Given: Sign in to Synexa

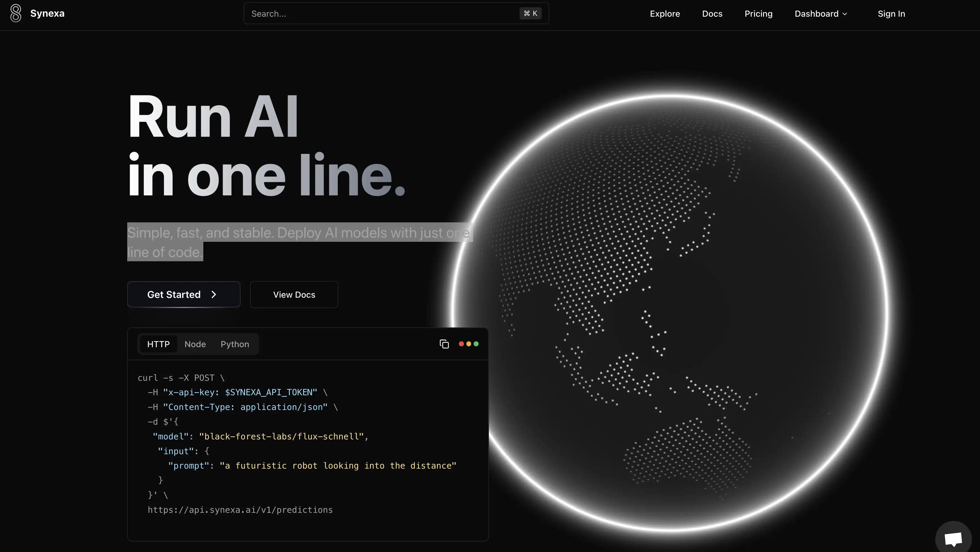Looking at the screenshot, I should (891, 13).
